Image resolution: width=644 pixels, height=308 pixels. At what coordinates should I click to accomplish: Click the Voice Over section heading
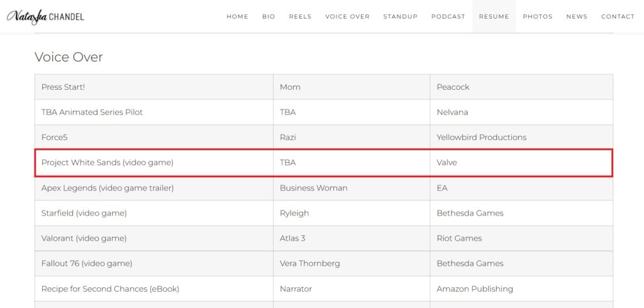point(69,57)
